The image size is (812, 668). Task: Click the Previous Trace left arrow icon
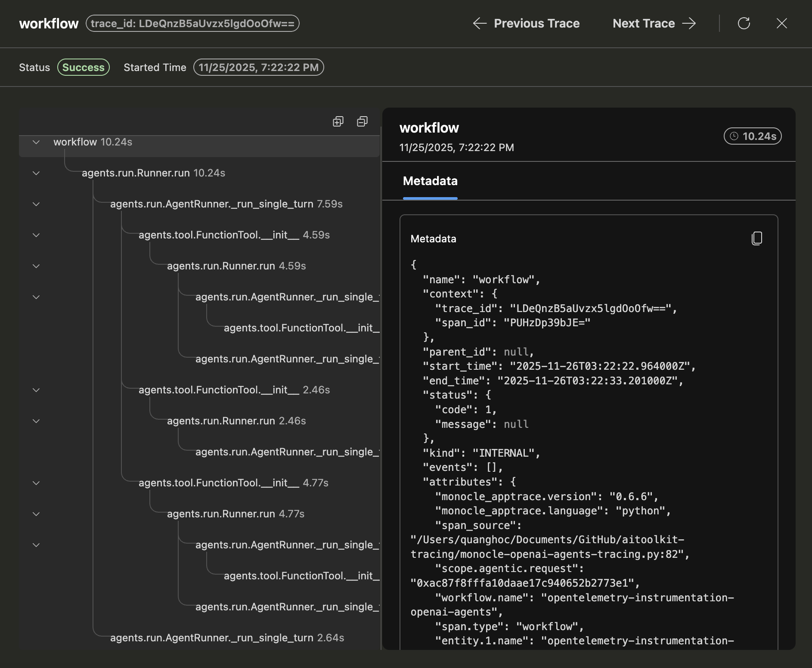[479, 23]
